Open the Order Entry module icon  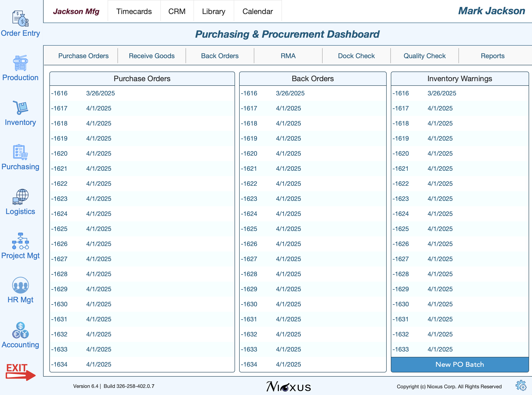tap(20, 18)
